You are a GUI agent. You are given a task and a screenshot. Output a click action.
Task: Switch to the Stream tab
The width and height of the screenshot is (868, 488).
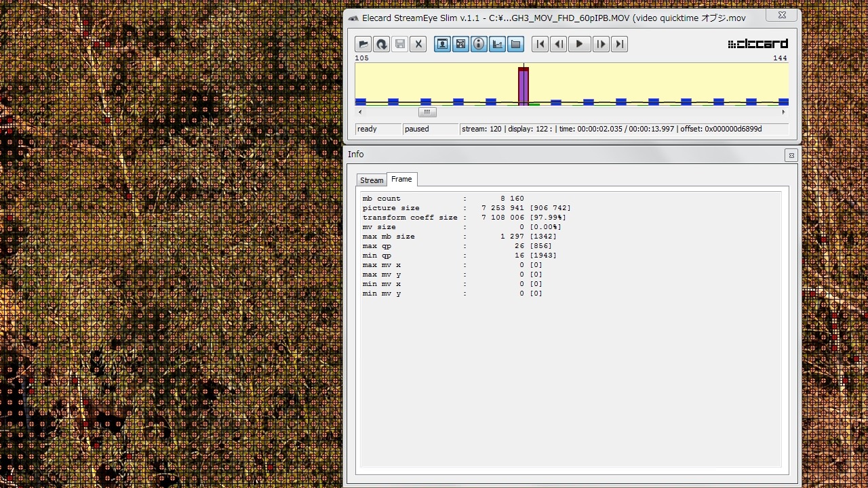(372, 180)
